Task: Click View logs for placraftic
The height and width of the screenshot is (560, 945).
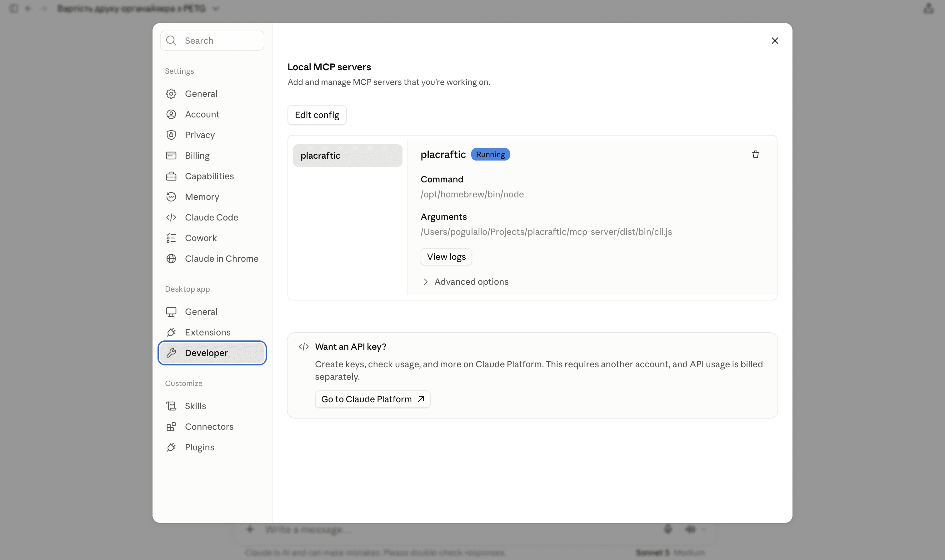Action: click(446, 257)
